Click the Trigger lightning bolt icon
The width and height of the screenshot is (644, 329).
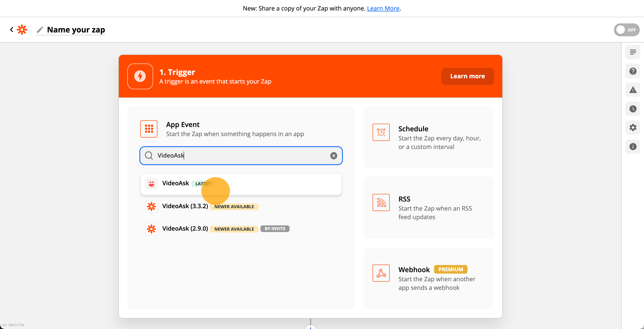tap(140, 76)
